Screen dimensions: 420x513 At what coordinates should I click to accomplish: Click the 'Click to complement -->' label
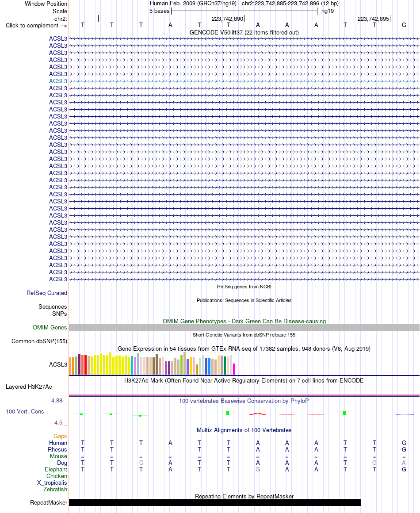[x=36, y=26]
